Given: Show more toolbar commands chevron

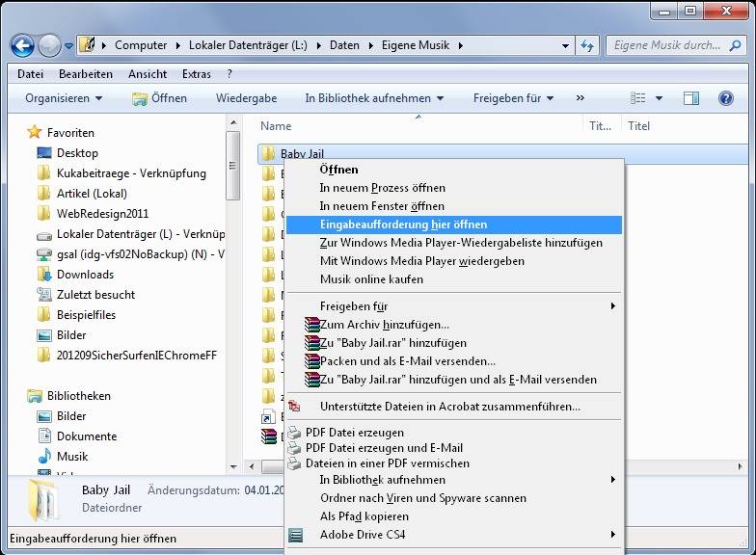Looking at the screenshot, I should [x=580, y=98].
